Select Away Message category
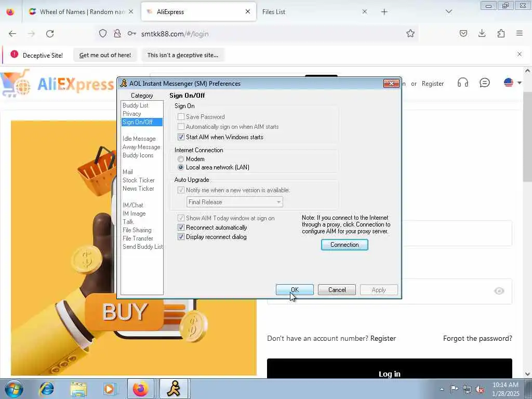Viewport: 532px width, 399px height. (x=141, y=147)
